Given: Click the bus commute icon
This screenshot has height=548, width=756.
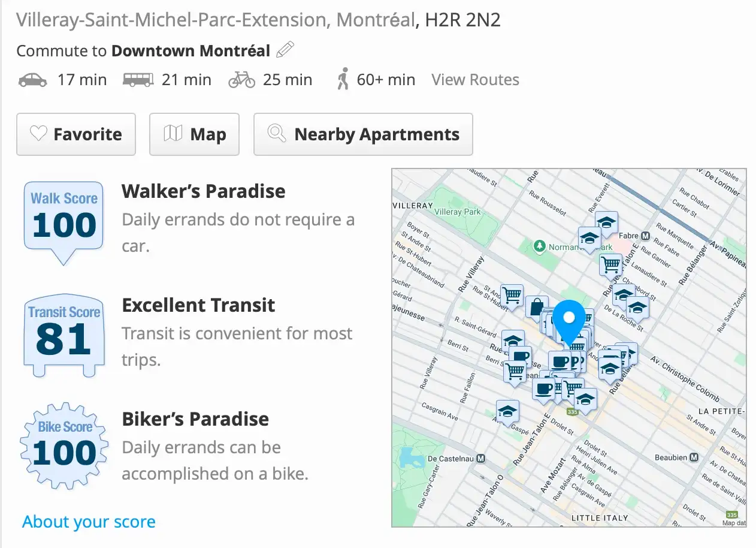Looking at the screenshot, I should pyautogui.click(x=138, y=80).
